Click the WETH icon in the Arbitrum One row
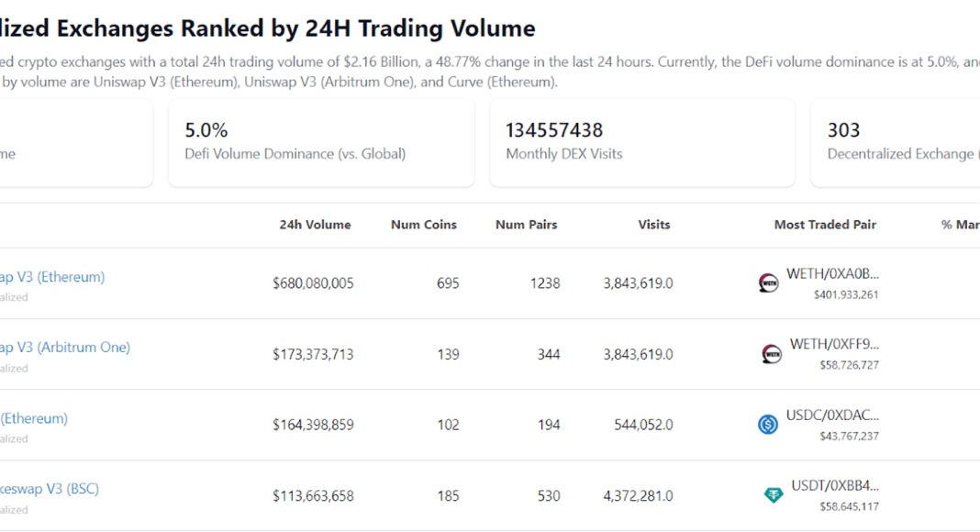This screenshot has height=532, width=980. pyautogui.click(x=772, y=354)
